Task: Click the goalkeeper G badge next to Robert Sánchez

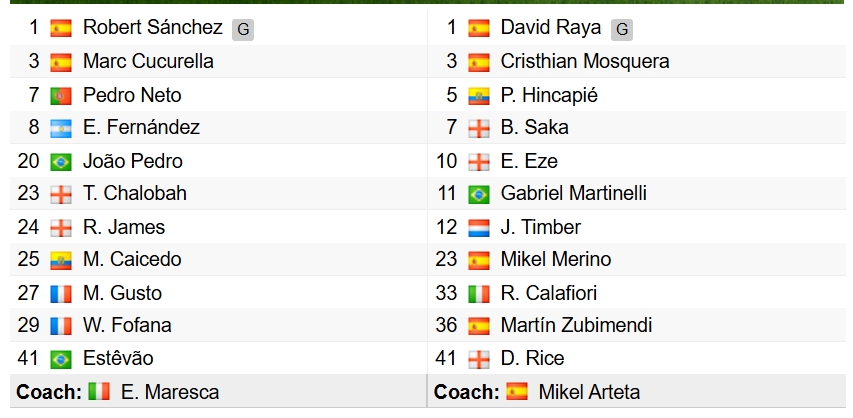Action: click(x=242, y=30)
